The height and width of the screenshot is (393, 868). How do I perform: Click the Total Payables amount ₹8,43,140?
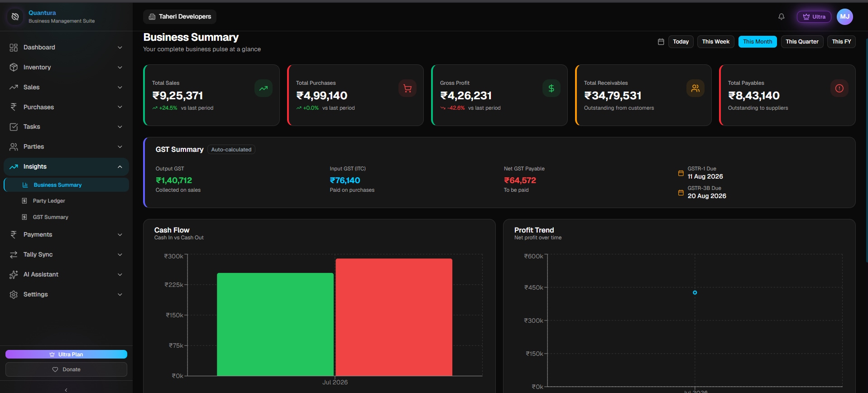pyautogui.click(x=754, y=96)
